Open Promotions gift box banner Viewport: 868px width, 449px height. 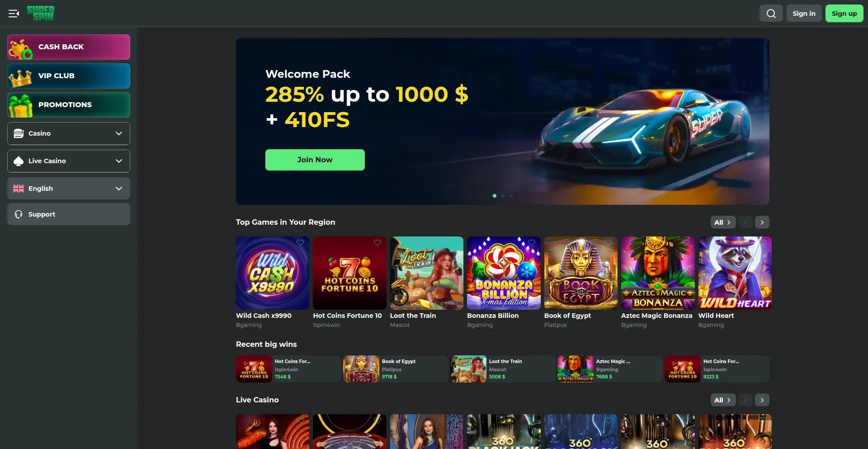(69, 105)
